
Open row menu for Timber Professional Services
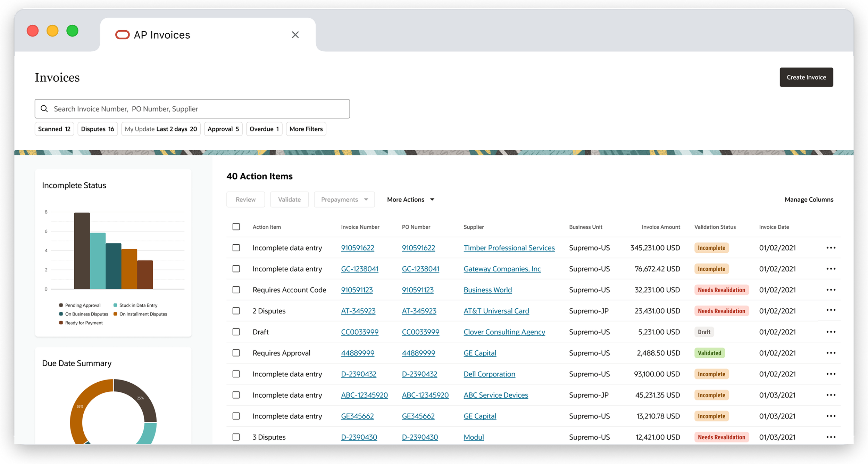[831, 248]
